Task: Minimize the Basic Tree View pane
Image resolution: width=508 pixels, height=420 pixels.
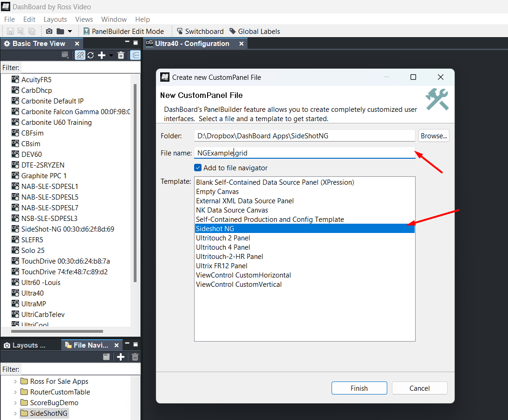Action: point(127,42)
